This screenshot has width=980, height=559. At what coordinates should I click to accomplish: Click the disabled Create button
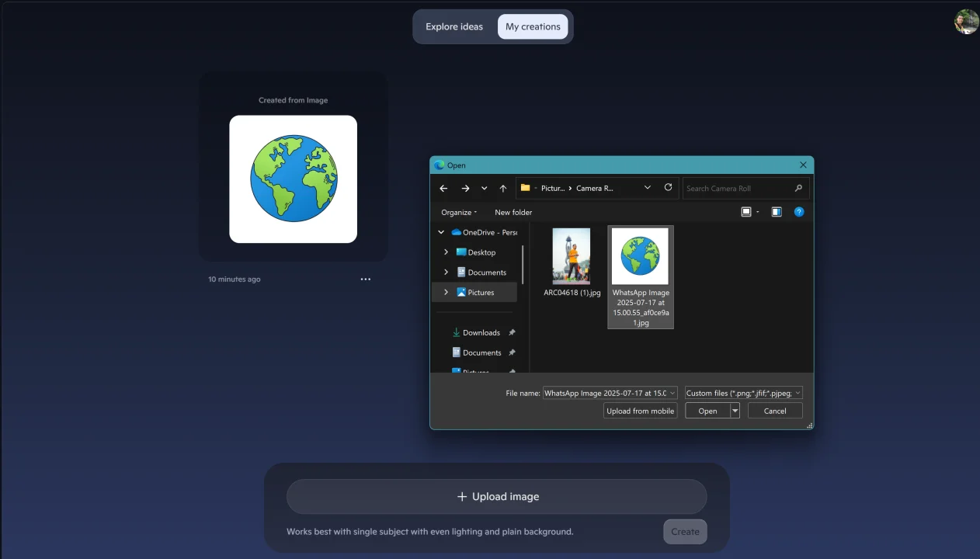685,532
